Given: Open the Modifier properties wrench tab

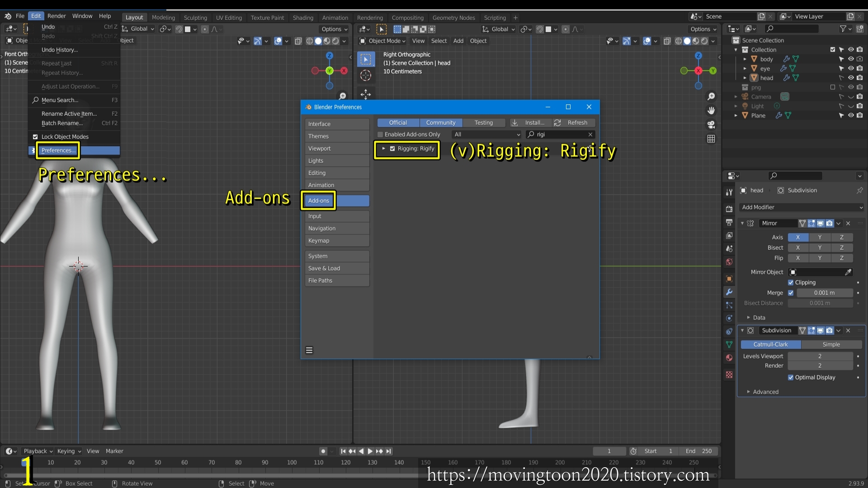Looking at the screenshot, I should [x=729, y=292].
